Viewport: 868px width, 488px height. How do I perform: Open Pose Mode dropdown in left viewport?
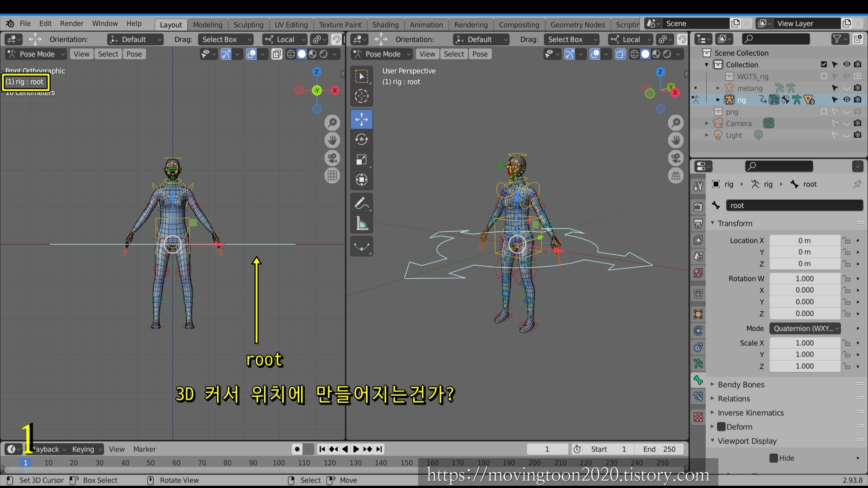pos(36,54)
